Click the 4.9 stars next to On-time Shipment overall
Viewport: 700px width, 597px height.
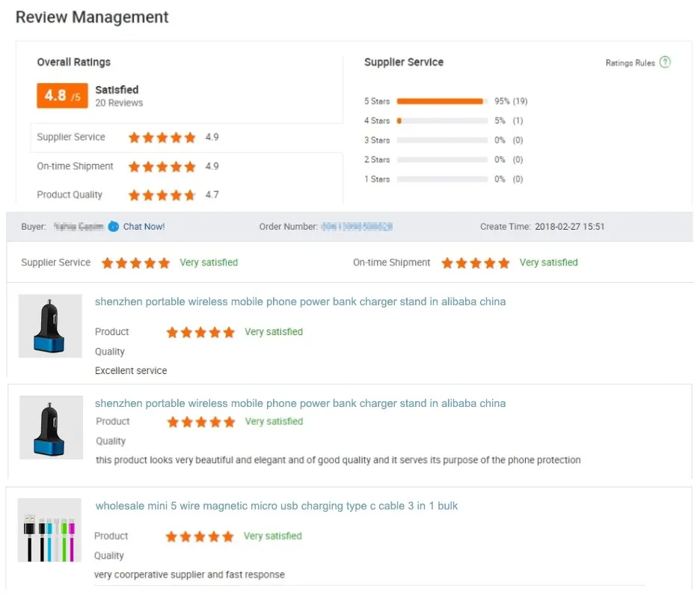[x=162, y=167]
